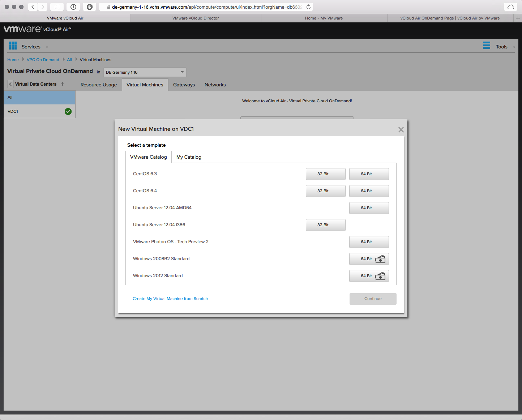Open the Tools hamburger menu icon
Screen dimensions: 522x420
click(x=487, y=46)
